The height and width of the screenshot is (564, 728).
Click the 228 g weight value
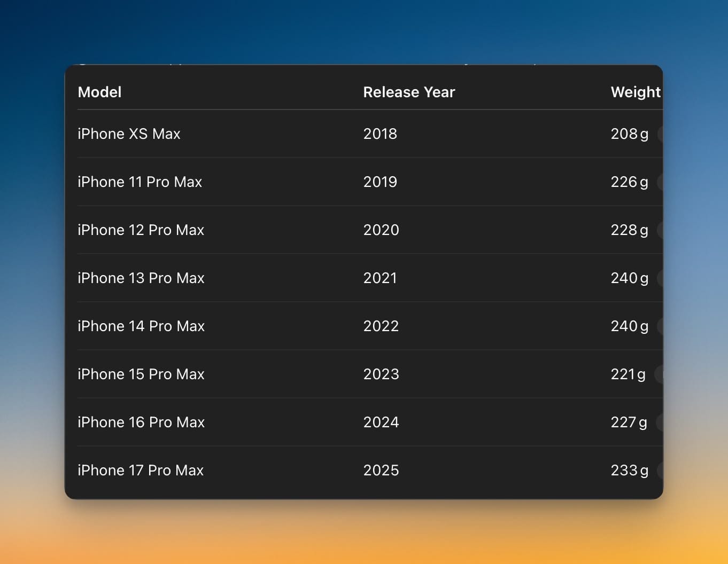(x=629, y=230)
